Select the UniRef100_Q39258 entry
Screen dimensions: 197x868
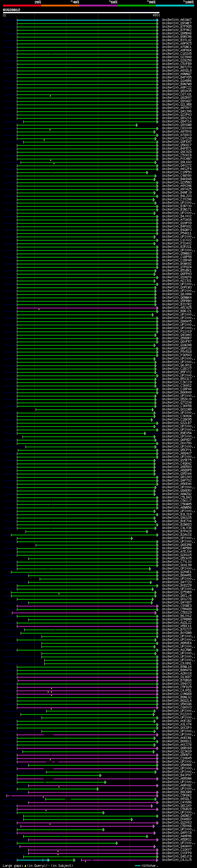(176, 60)
